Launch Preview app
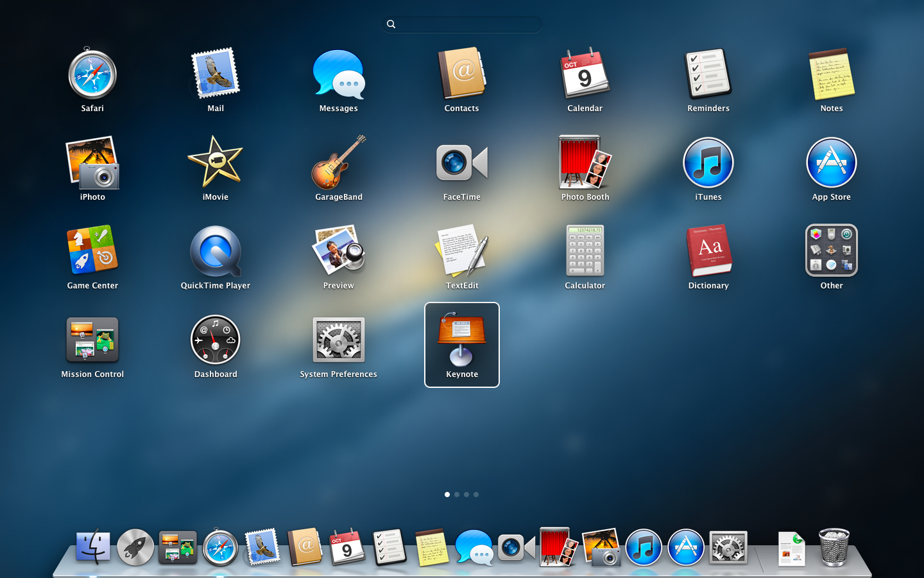This screenshot has width=924, height=578. click(339, 250)
